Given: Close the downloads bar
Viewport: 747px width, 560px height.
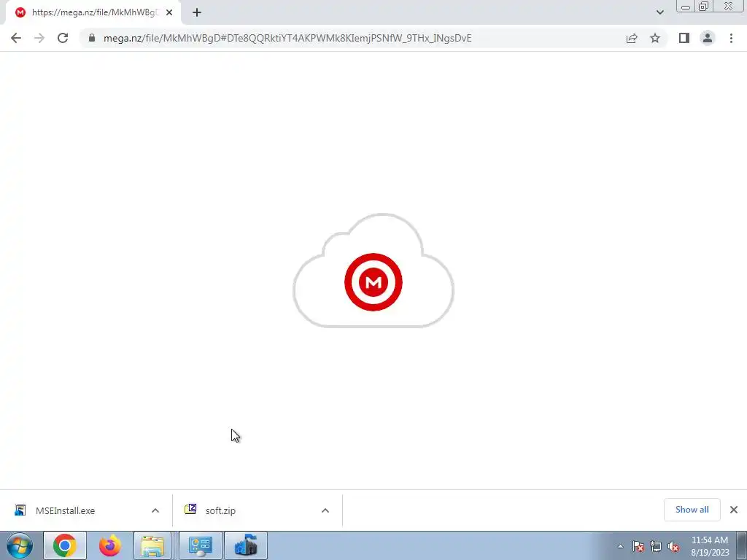Looking at the screenshot, I should point(734,510).
